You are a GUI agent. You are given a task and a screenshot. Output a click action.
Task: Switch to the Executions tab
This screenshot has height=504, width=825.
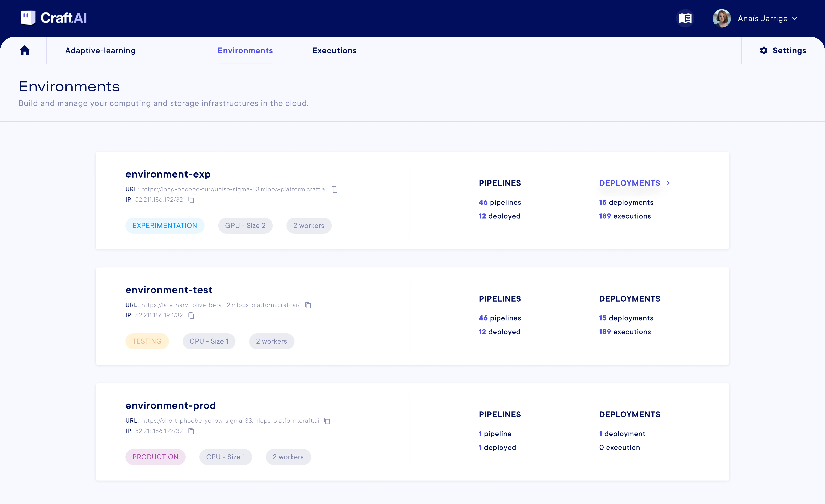click(x=334, y=50)
